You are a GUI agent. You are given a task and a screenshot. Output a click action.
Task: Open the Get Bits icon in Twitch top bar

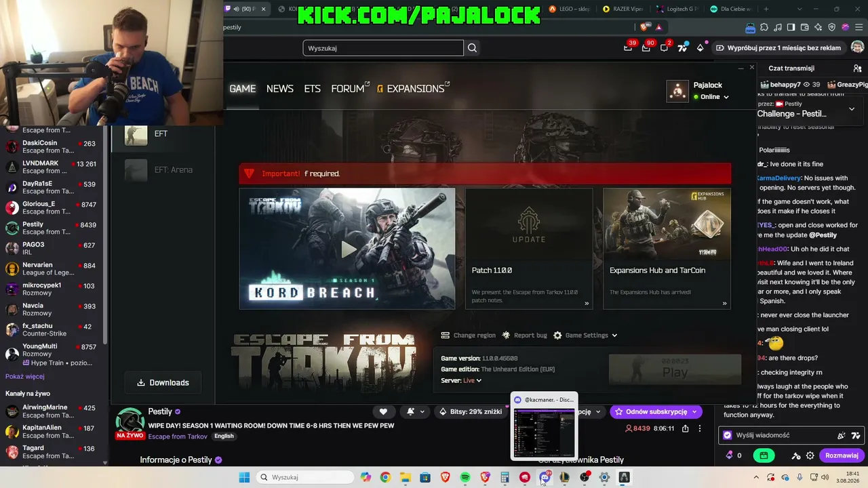tap(701, 47)
